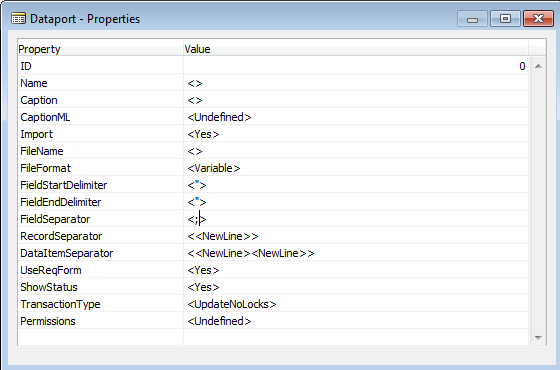Click the FieldEndDelimiter value cell

point(356,202)
